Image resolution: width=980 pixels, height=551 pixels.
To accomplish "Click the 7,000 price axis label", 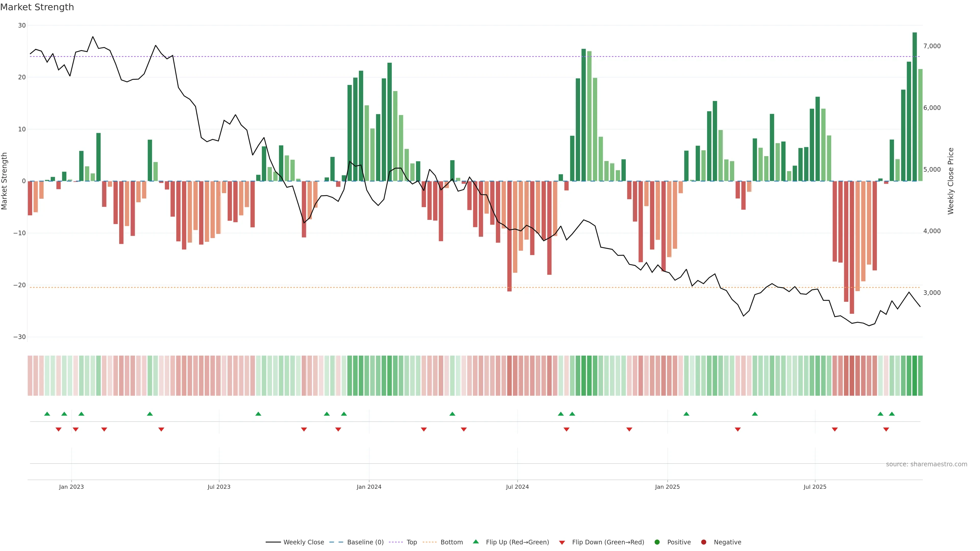I will [x=932, y=46].
